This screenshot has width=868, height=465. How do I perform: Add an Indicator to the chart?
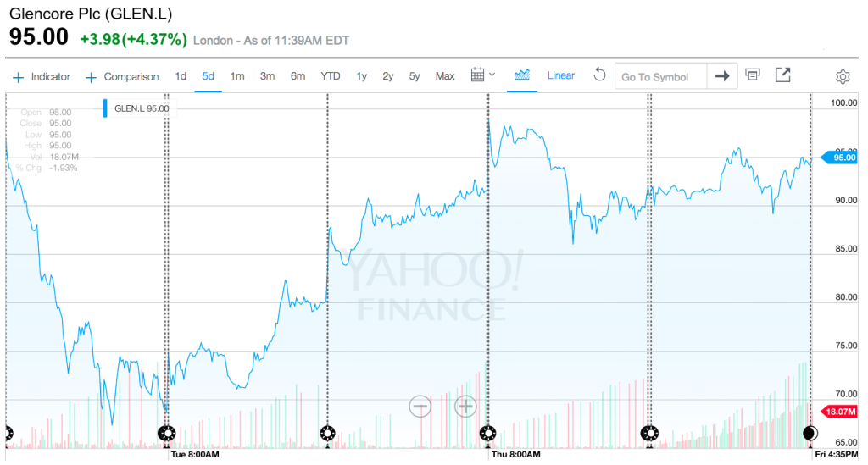click(42, 77)
